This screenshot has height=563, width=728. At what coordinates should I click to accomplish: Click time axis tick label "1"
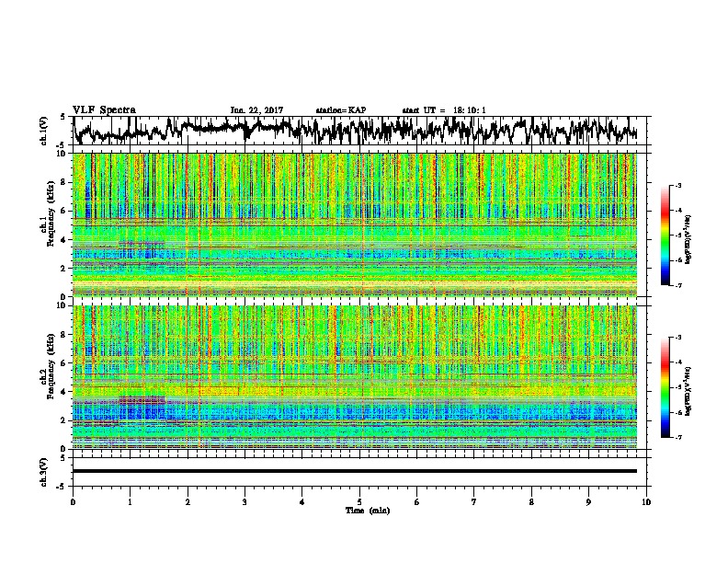coord(130,502)
